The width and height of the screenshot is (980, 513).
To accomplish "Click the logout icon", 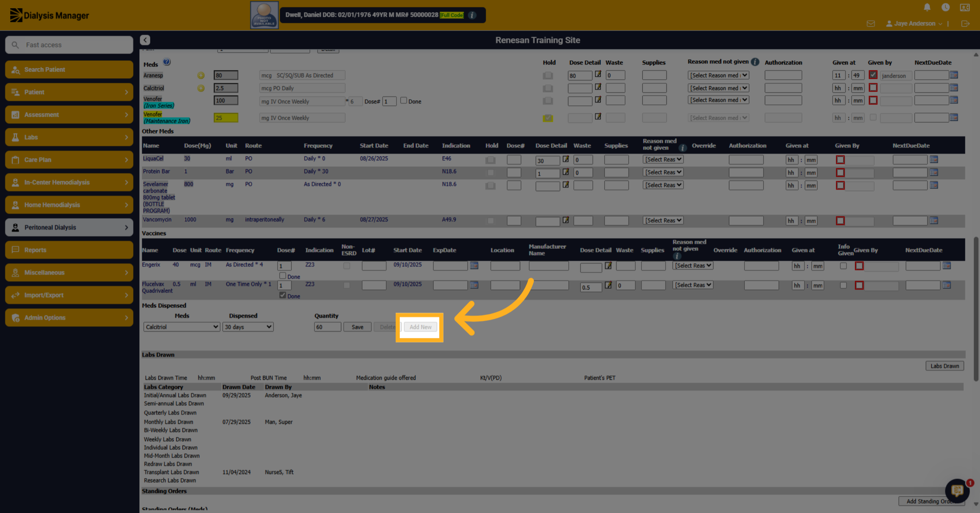I will (965, 24).
